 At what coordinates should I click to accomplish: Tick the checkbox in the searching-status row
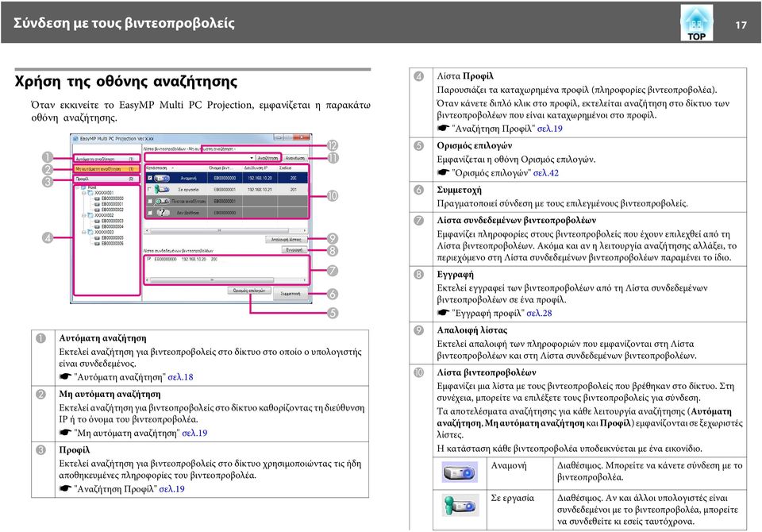coord(150,202)
